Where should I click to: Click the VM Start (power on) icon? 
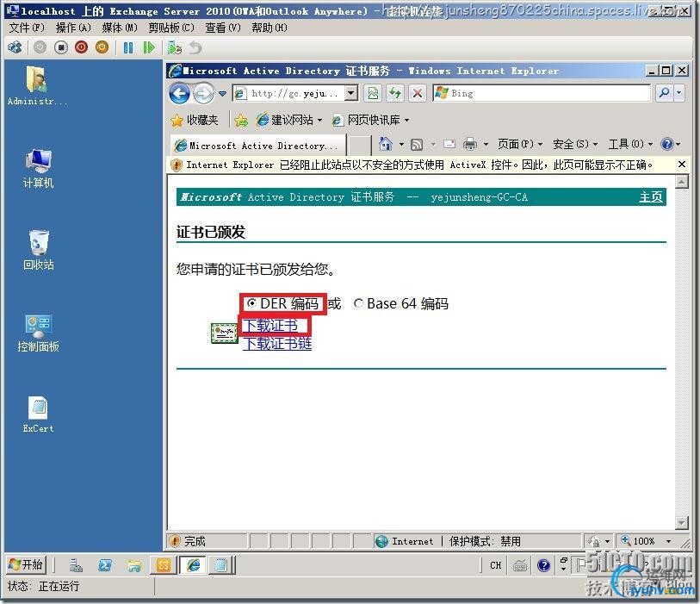tap(40, 47)
